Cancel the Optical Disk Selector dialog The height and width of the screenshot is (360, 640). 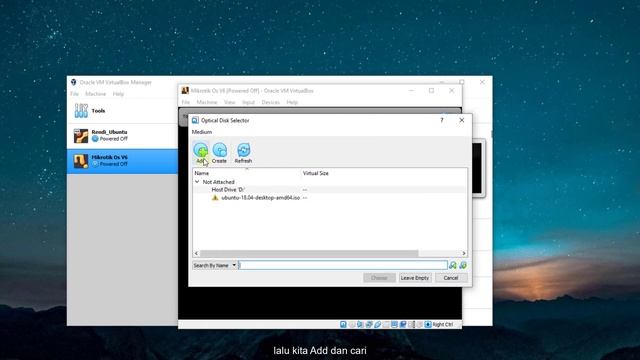451,278
